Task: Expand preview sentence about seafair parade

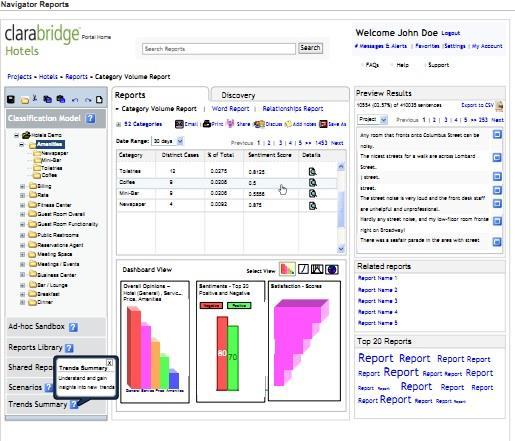Action: click(x=497, y=242)
